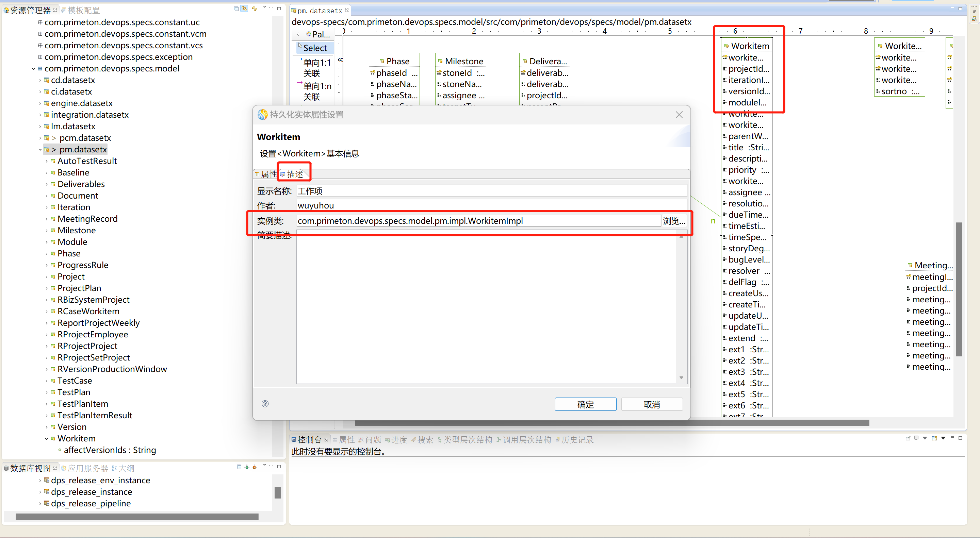Click the 确定 button
This screenshot has height=538, width=980.
point(585,405)
